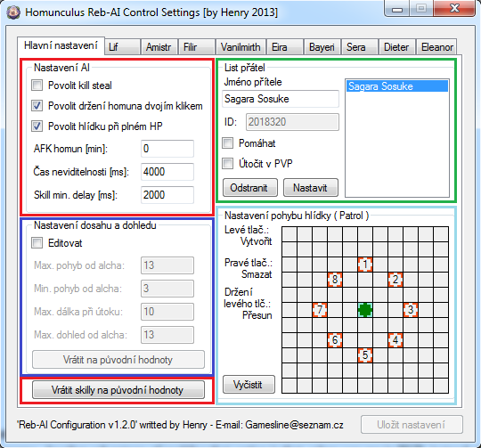Screen dimensions: 481x448
Task: Select patrol waypoint marker 3
Action: [411, 310]
